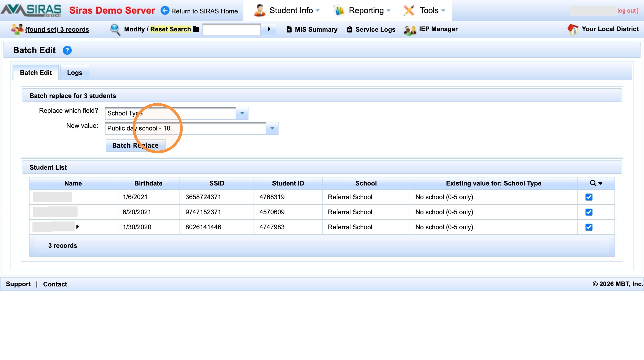Click the Reset Search link

170,29
